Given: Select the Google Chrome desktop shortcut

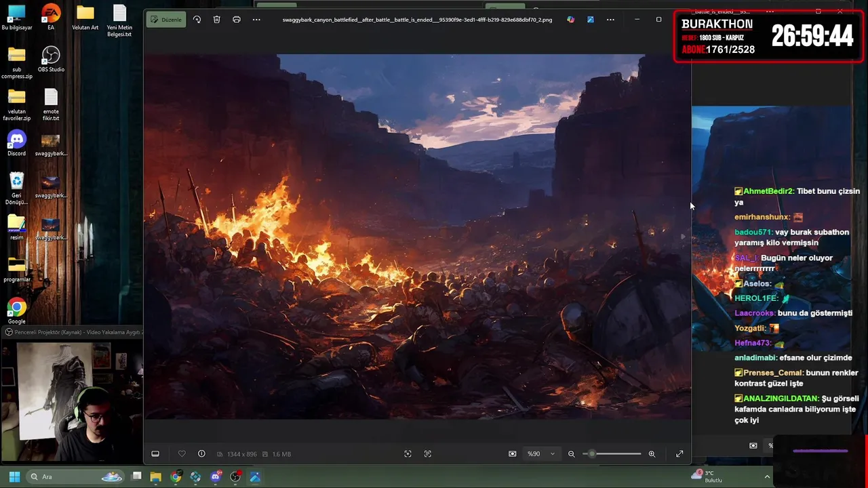Looking at the screenshot, I should pos(17,312).
